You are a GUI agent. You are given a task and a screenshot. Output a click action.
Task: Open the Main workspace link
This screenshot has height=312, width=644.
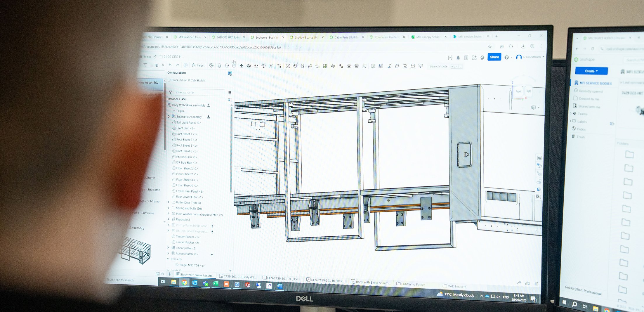coord(147,57)
